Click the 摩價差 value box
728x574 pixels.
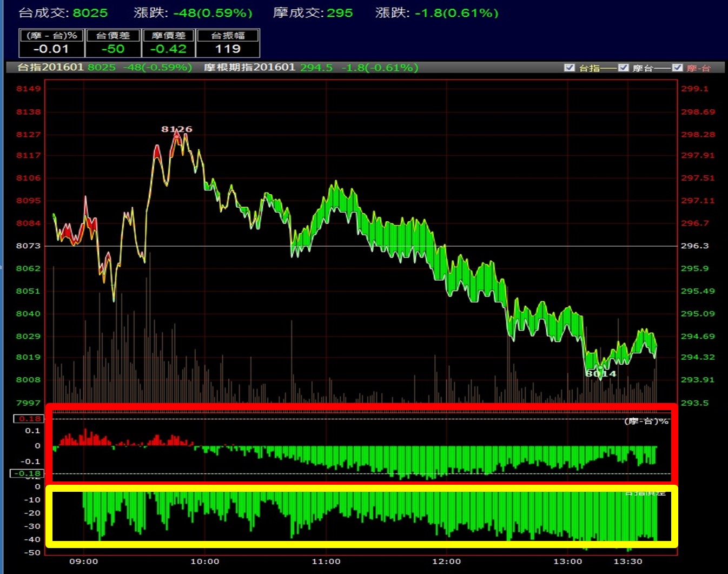[x=168, y=43]
